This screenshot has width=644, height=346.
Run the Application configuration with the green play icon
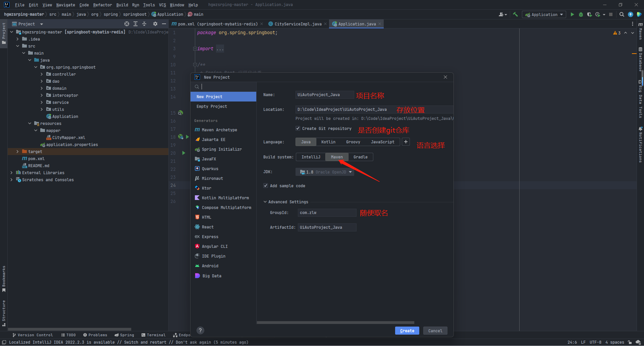[x=572, y=14]
